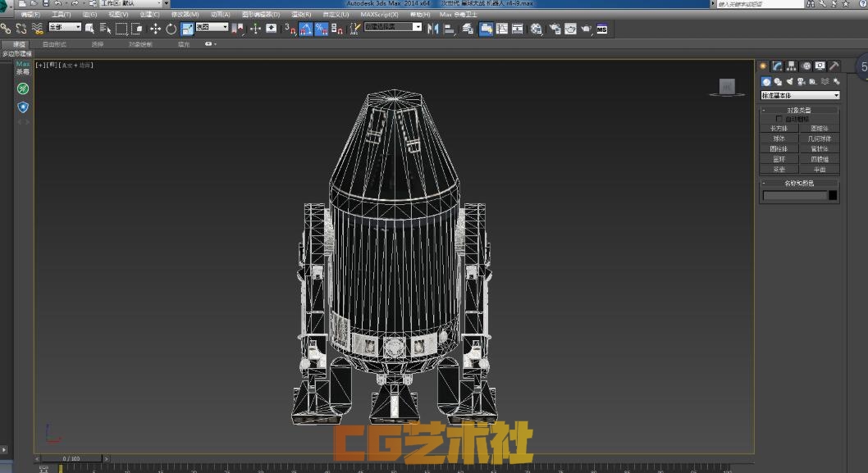Open the Material Editor
868x473 pixels.
[x=536, y=29]
